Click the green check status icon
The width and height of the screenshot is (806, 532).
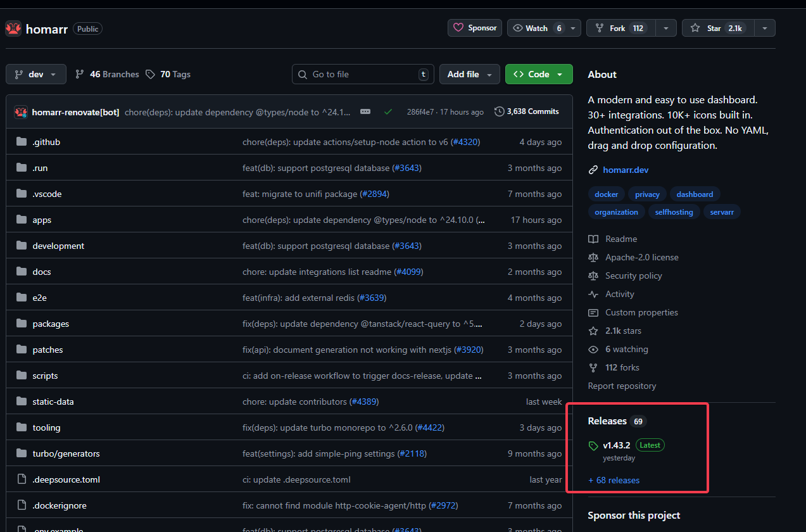coord(388,111)
